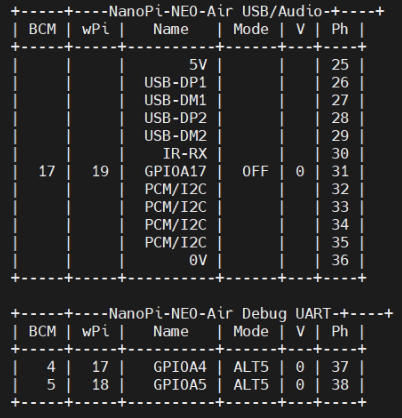This screenshot has width=402, height=418.
Task: Click the GPIOA17 pin name
Action: (175, 171)
